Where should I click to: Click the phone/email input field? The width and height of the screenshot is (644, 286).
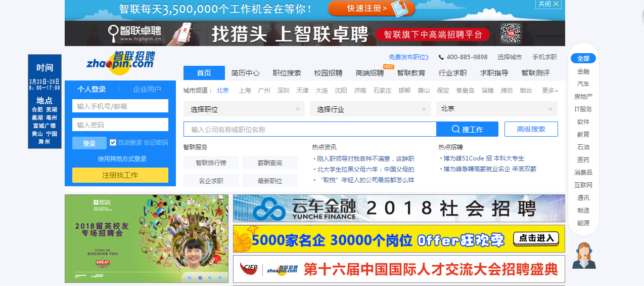click(120, 106)
